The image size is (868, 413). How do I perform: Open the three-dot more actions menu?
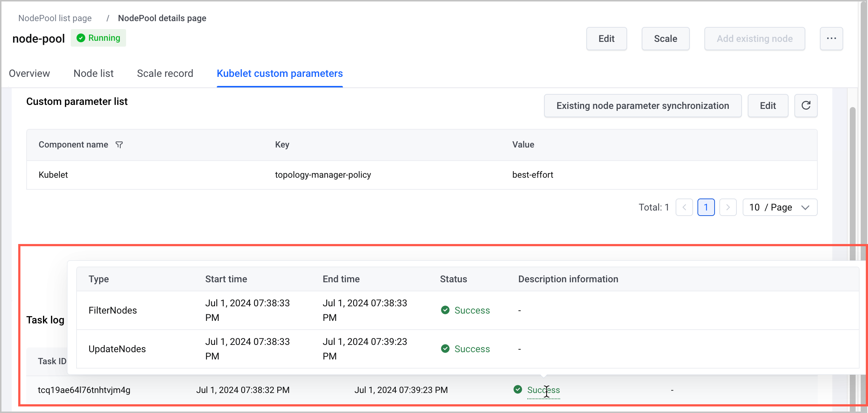click(x=831, y=39)
